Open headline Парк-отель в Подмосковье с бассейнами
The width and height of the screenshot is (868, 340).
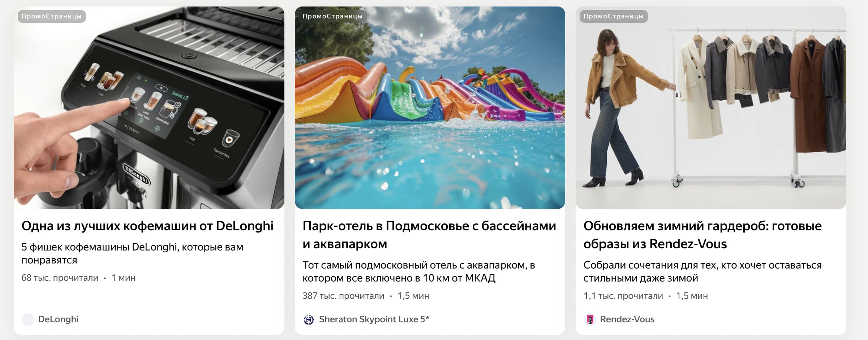pos(429,235)
